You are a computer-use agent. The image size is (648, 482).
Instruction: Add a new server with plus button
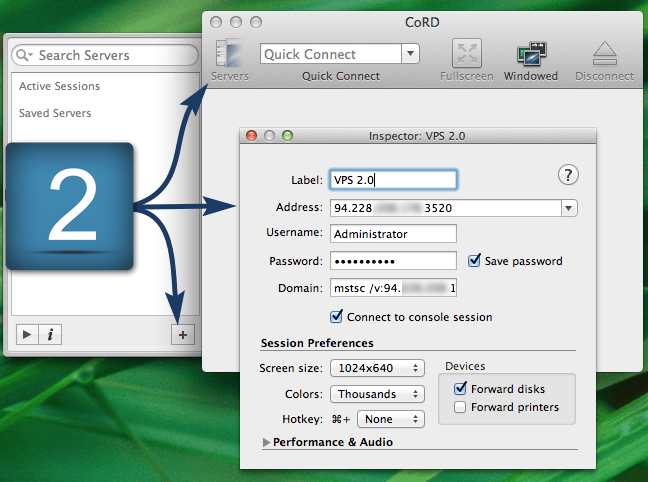tap(182, 335)
